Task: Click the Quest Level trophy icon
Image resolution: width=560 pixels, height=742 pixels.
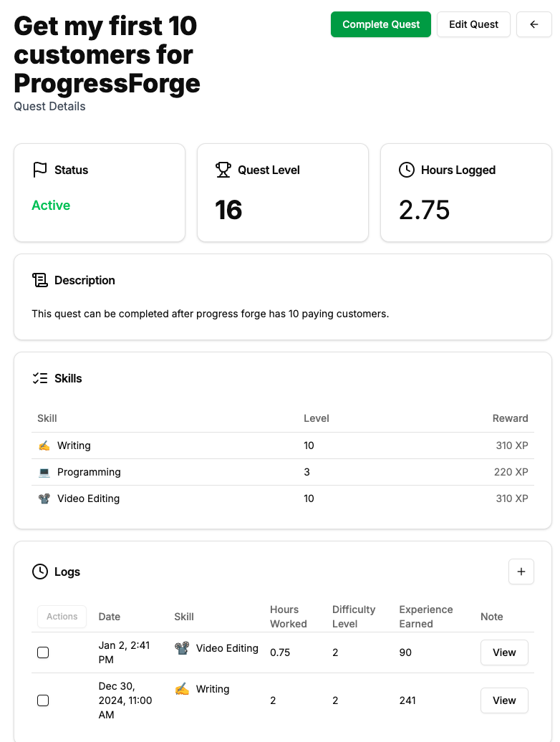Action: click(x=223, y=170)
